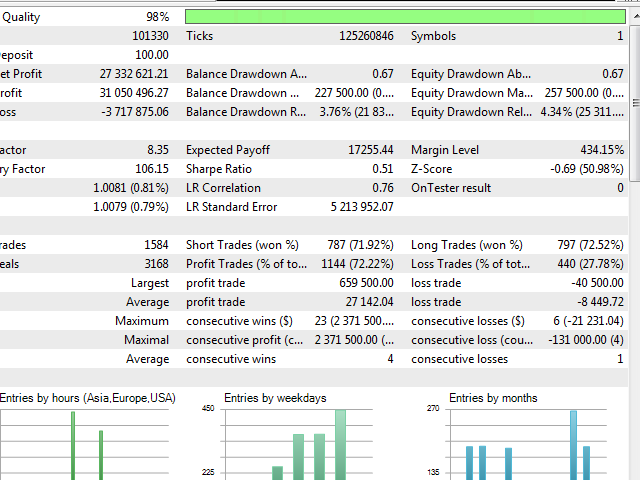Viewport: 640px width, 480px height.
Task: Click the Entries by weekdays chart title
Action: (275, 398)
